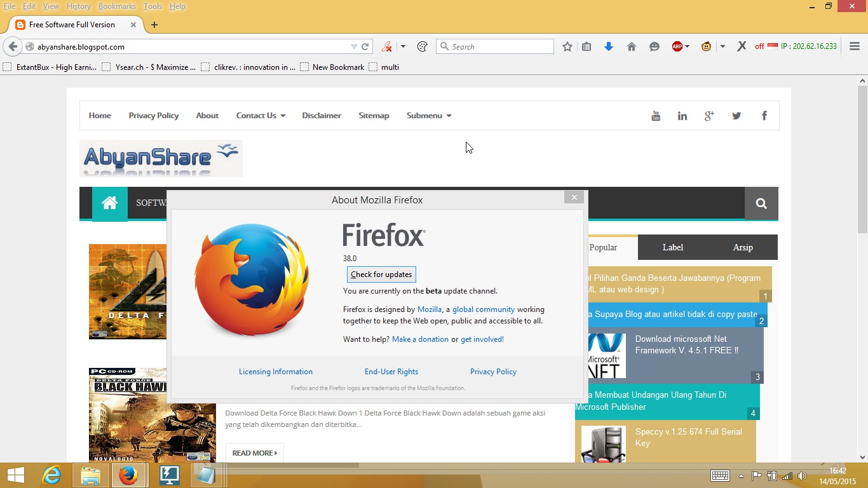
Task: Click the get involved! link
Action: pyautogui.click(x=482, y=339)
